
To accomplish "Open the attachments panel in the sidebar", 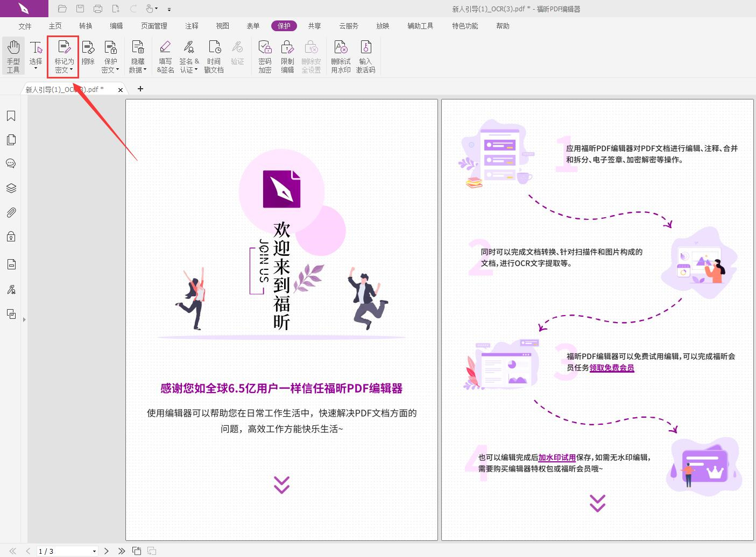I will [11, 212].
